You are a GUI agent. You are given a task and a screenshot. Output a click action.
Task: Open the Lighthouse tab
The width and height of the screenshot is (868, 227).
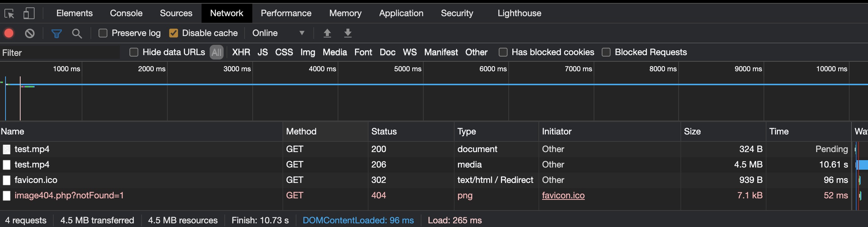click(x=519, y=13)
